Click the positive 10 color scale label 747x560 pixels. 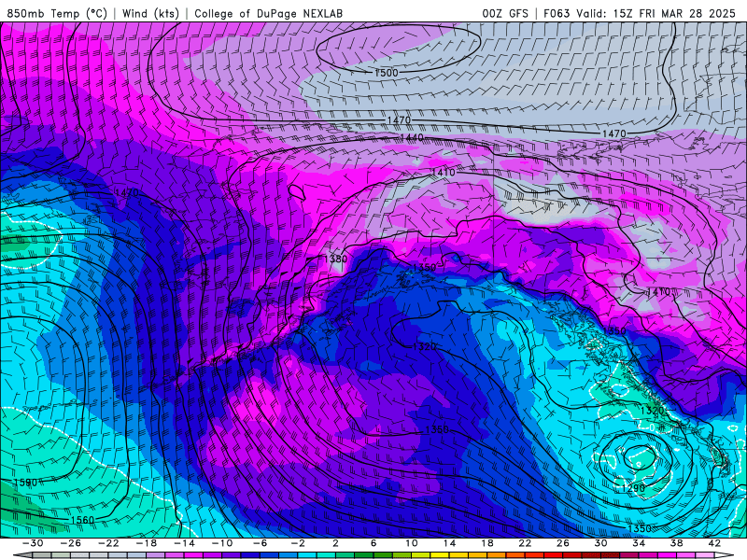[x=412, y=543]
